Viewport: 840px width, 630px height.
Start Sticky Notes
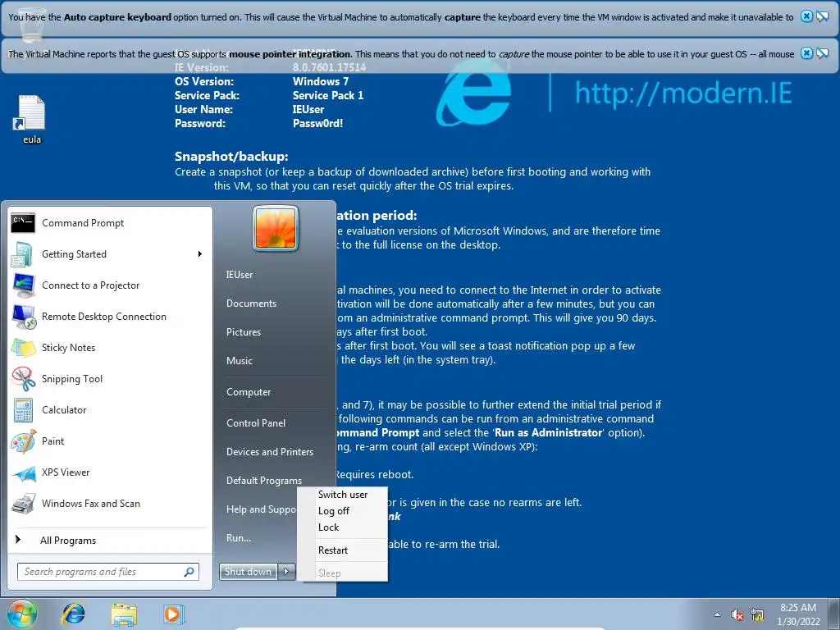click(x=110, y=347)
